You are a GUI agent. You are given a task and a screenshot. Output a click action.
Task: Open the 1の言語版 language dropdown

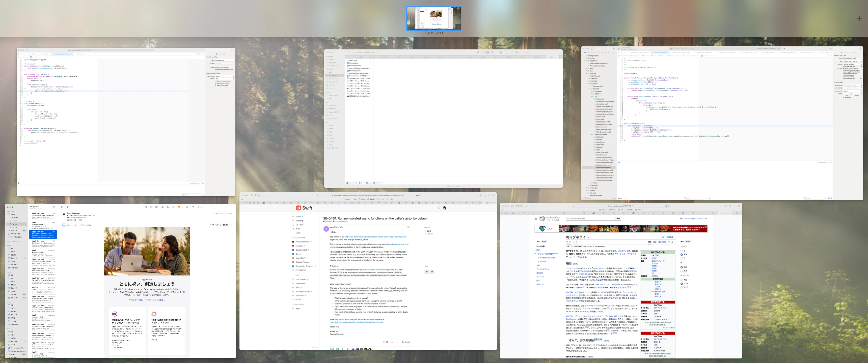pyautogui.click(x=669, y=237)
